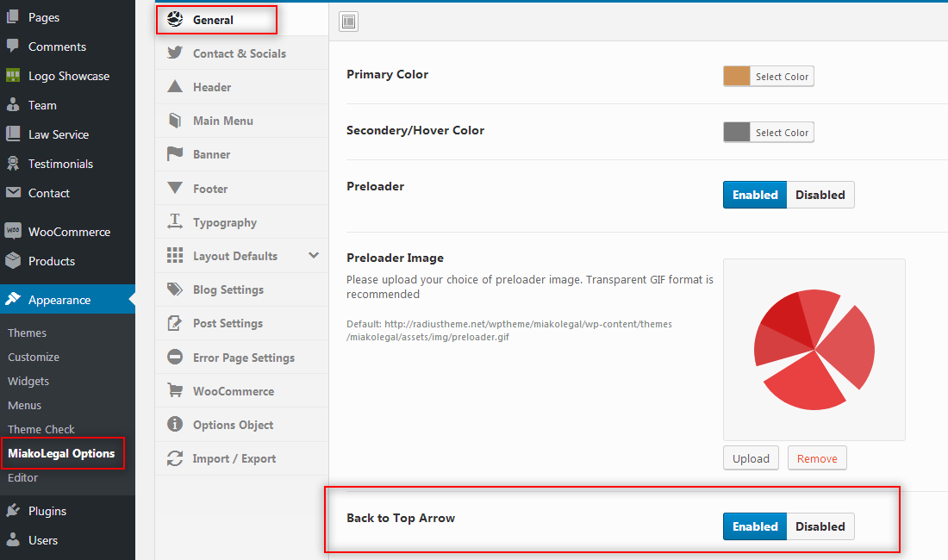Click the Main Menu book icon
The image size is (948, 560).
pos(175,121)
